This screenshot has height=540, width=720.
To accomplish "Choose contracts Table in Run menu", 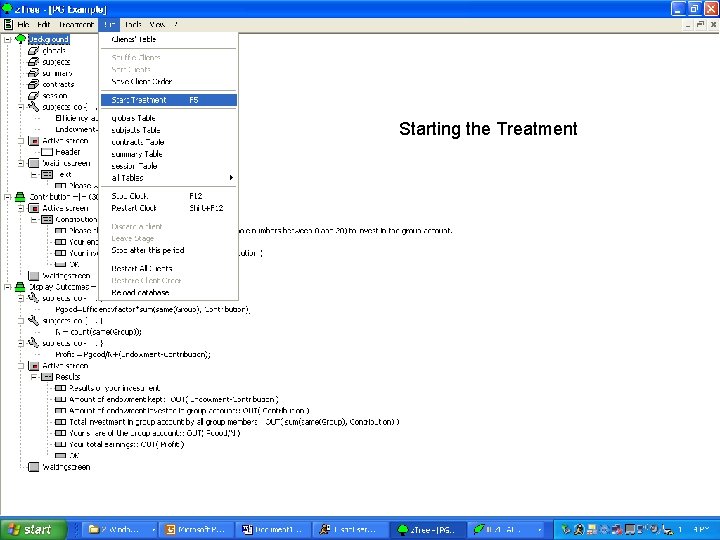I will [169, 142].
